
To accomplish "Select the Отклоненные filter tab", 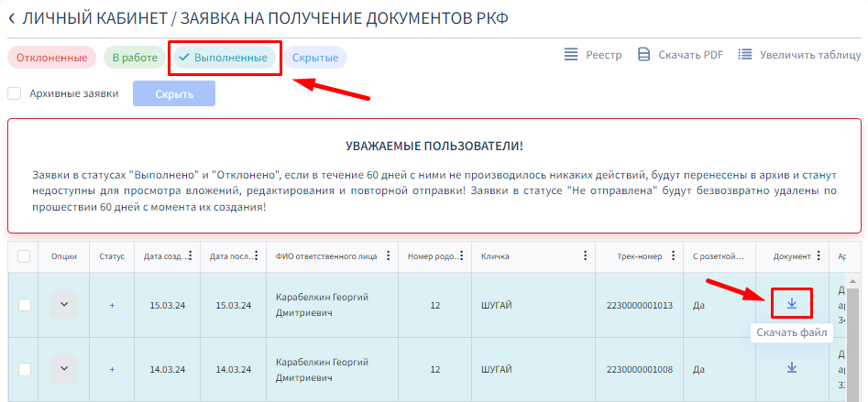I will click(52, 58).
